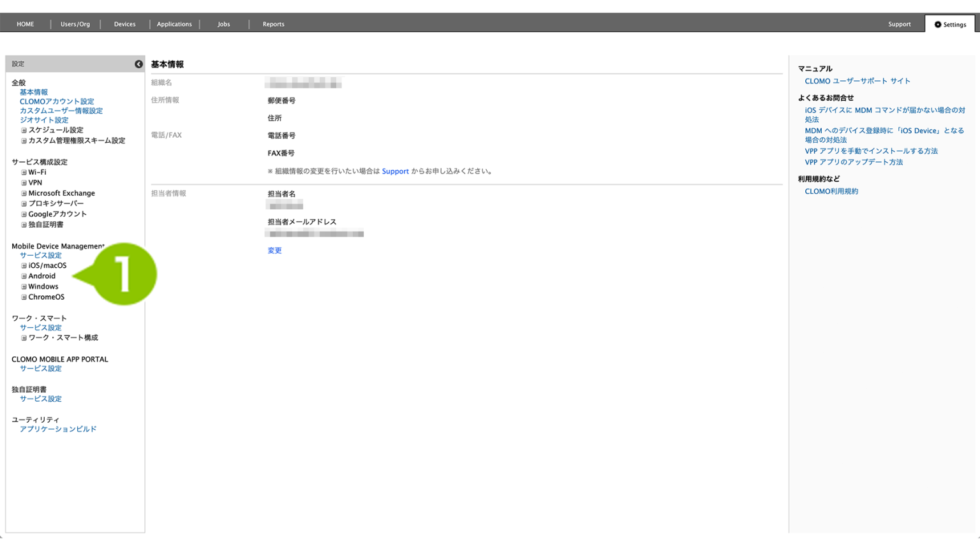Go to the HOME tab
The height and width of the screenshot is (551, 980).
tap(25, 24)
